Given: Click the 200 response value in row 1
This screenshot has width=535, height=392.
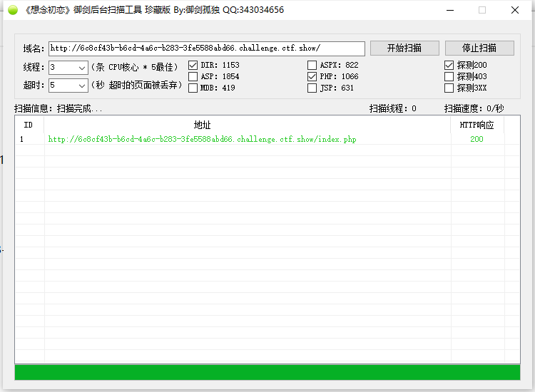Looking at the screenshot, I should pos(477,139).
